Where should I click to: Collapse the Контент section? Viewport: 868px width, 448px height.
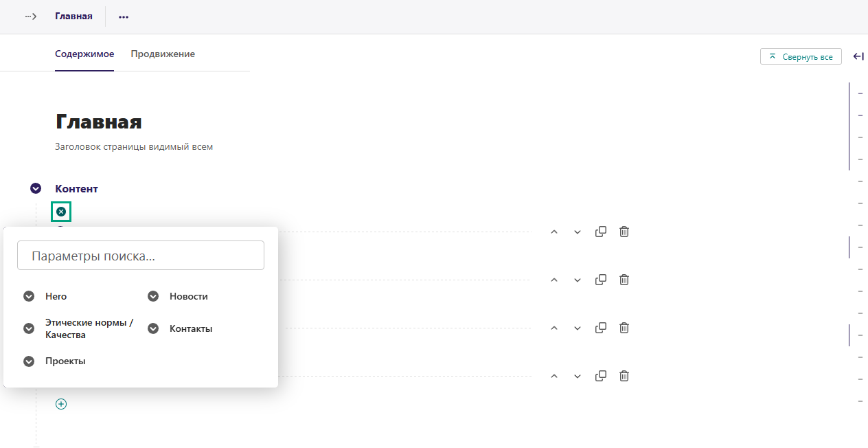click(36, 188)
